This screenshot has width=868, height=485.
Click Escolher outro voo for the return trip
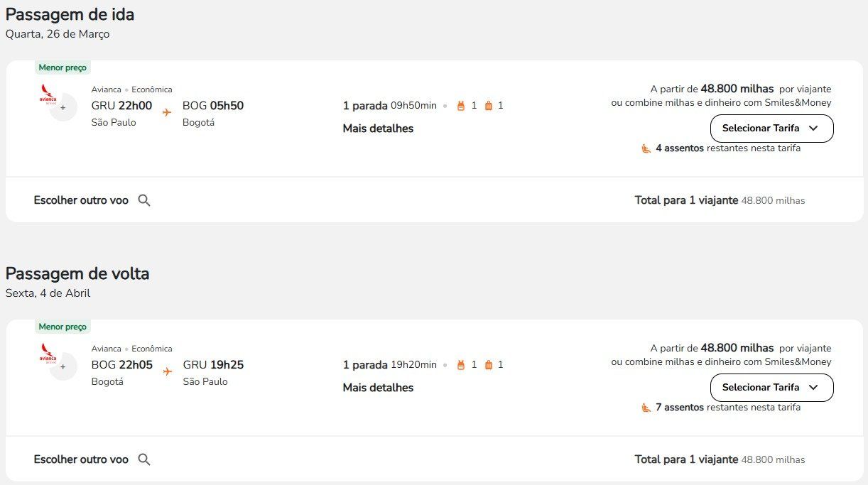pos(81,459)
